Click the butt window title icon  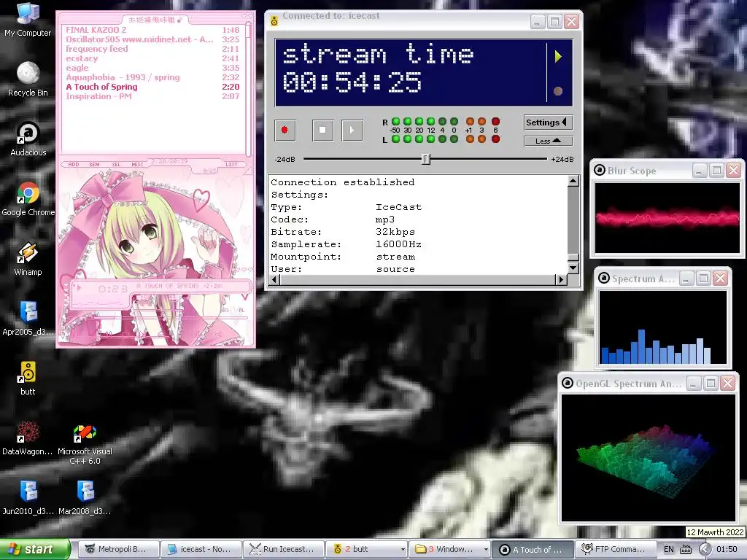274,21
